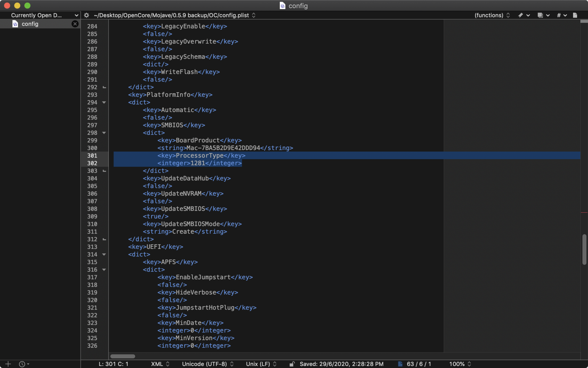Collapse the PlatformInfo dict fold at line 294
Screen dimensions: 588x368
[104, 102]
